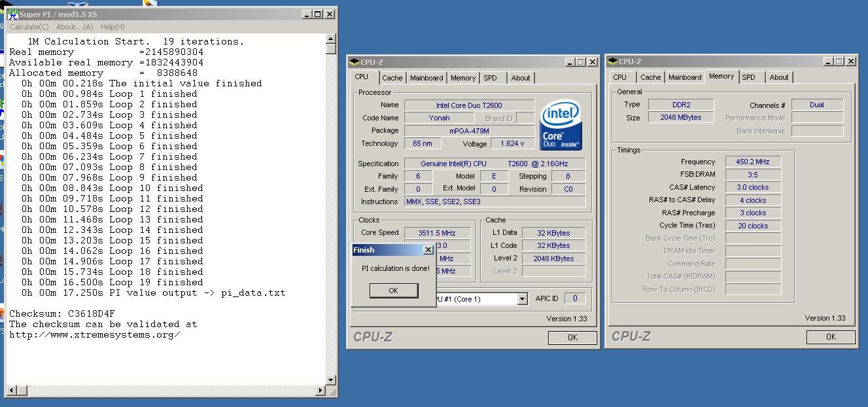Click OK button in the CPU-Z Memory window
The width and height of the screenshot is (868, 407).
click(x=831, y=337)
